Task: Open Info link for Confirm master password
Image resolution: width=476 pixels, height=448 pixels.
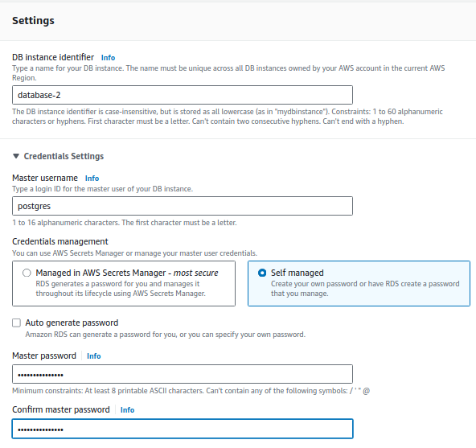Action: [x=128, y=410]
